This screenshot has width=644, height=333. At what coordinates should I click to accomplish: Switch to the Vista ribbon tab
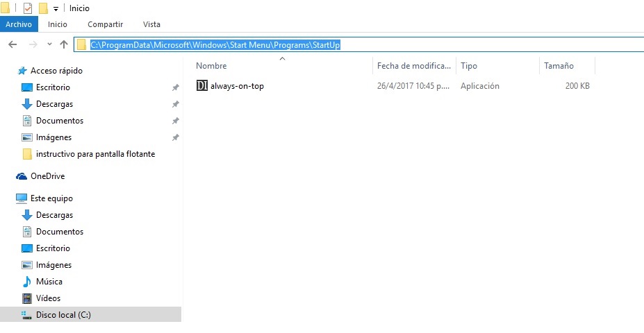click(x=151, y=24)
